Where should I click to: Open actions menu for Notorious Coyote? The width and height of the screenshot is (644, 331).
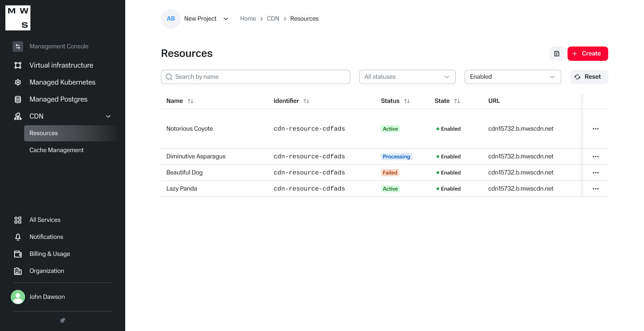(596, 129)
